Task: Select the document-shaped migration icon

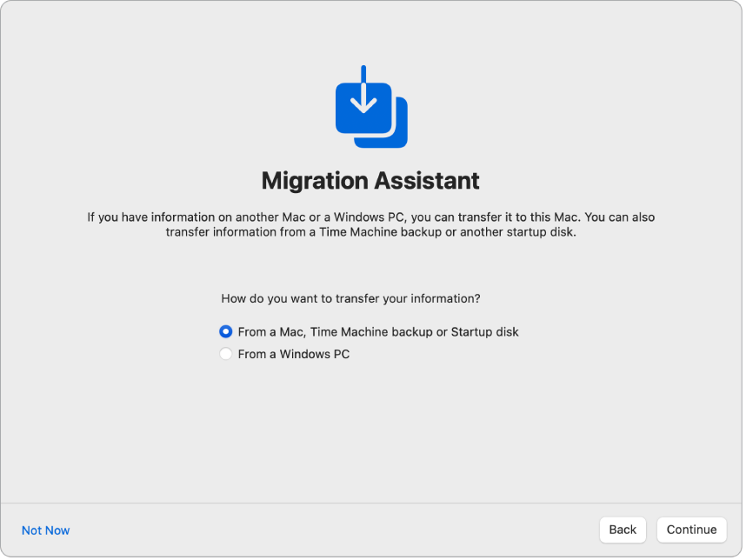Action: [x=369, y=106]
